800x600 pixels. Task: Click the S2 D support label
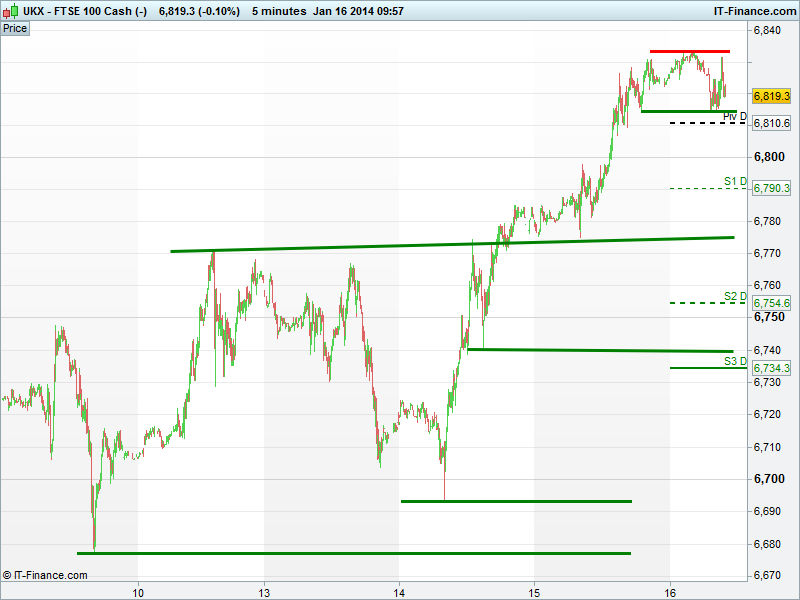coord(735,296)
